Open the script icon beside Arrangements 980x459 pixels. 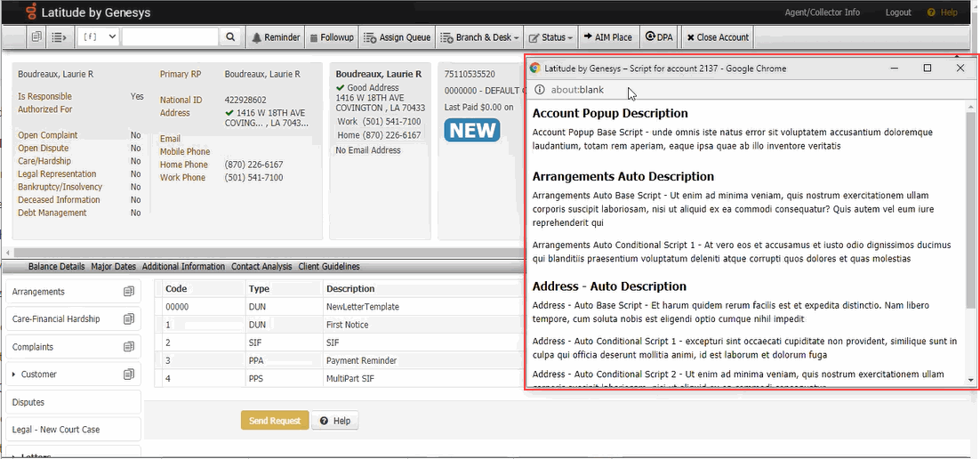(x=128, y=292)
